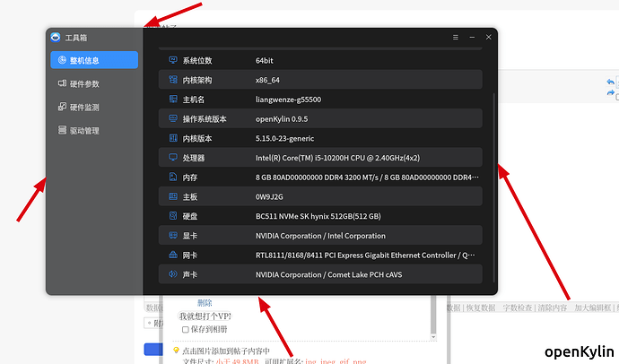Select RTL8111 Ethernet Controller text

click(x=365, y=256)
